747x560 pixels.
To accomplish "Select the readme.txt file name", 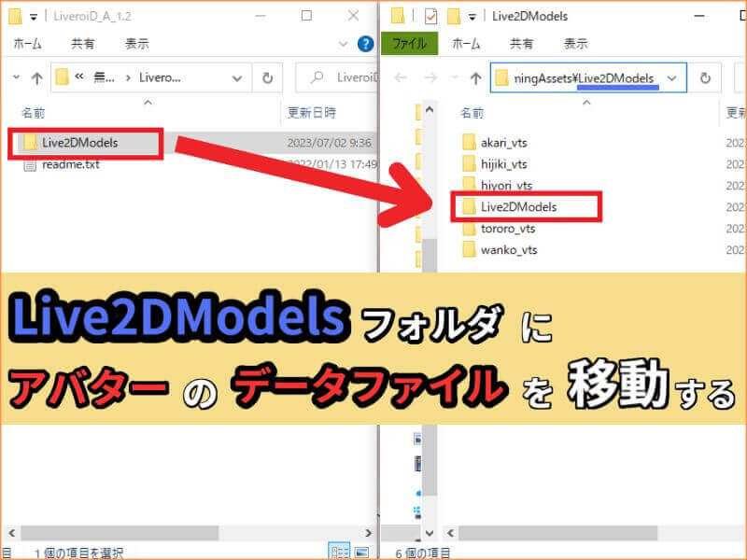I will 71,165.
